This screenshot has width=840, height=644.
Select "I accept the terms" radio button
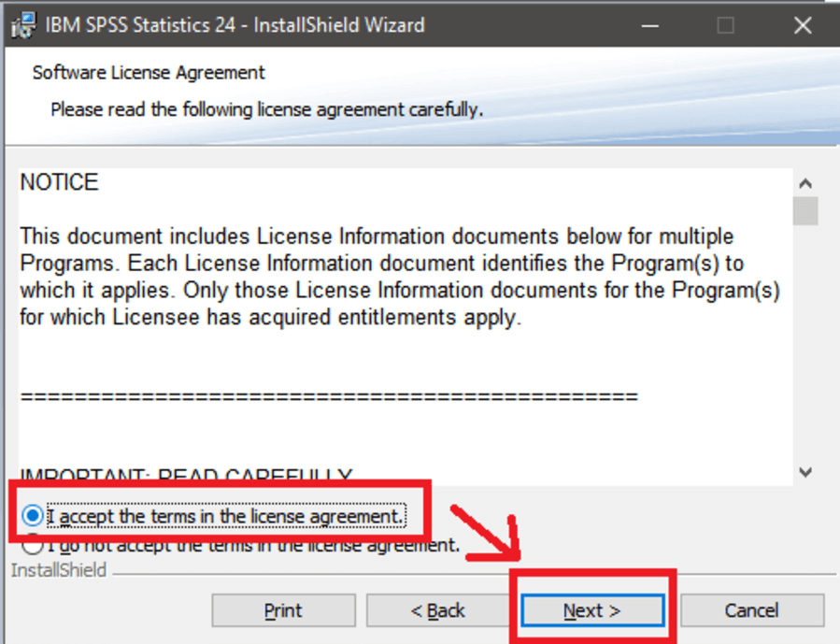point(33,516)
